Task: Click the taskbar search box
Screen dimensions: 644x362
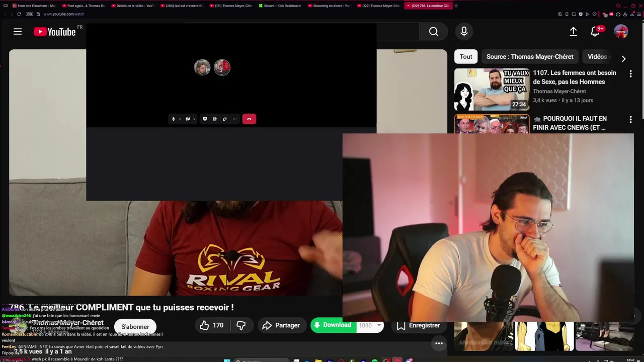Action: [262, 360]
